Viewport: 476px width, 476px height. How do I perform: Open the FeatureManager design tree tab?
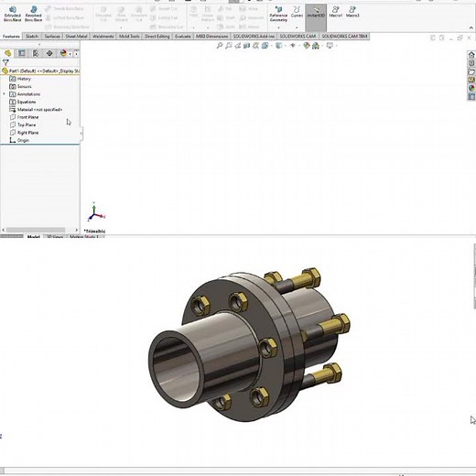[8, 53]
